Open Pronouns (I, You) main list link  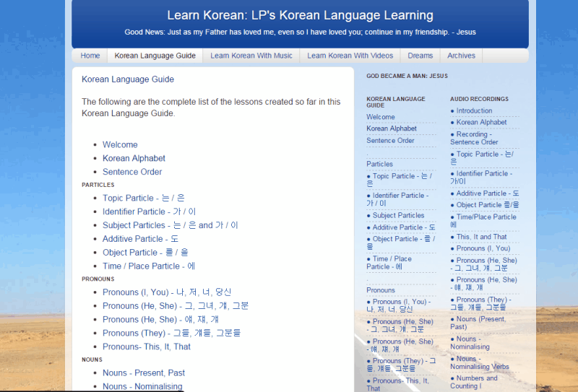coord(167,292)
